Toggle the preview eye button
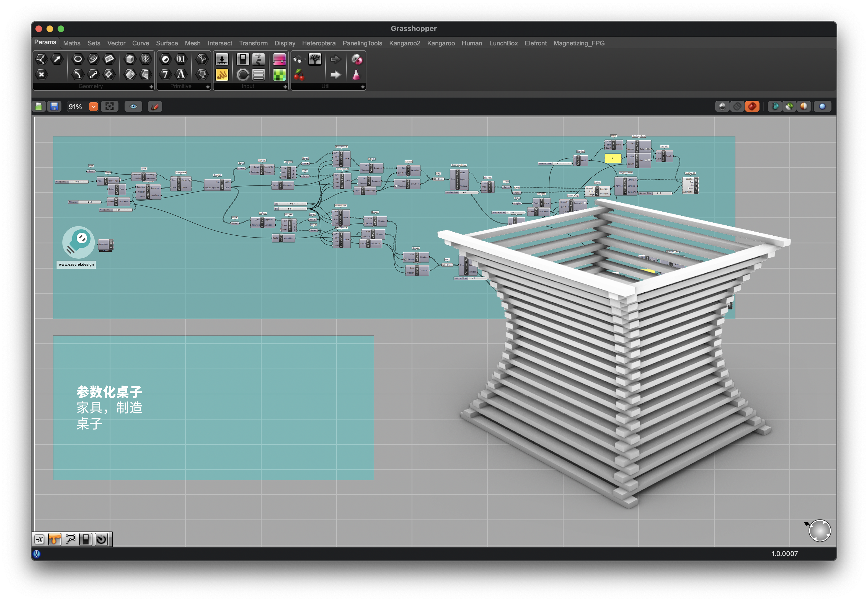The image size is (868, 602). click(x=133, y=107)
